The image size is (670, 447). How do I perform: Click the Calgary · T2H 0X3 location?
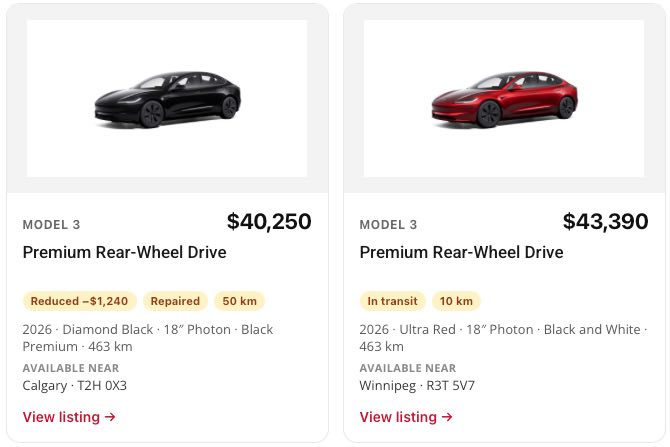pos(75,385)
